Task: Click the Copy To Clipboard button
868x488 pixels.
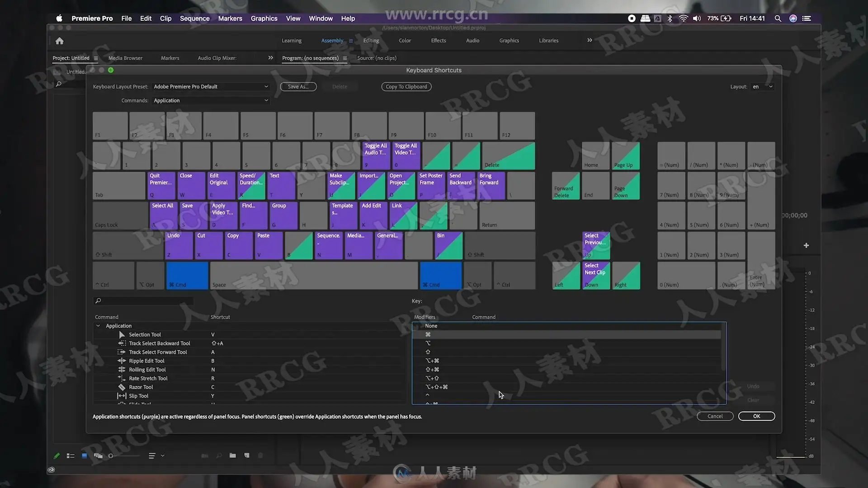Action: (406, 87)
